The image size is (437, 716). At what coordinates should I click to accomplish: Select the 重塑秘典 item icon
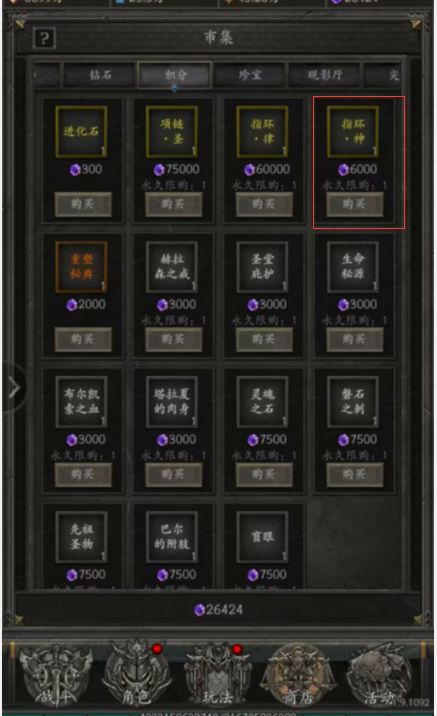click(81, 267)
